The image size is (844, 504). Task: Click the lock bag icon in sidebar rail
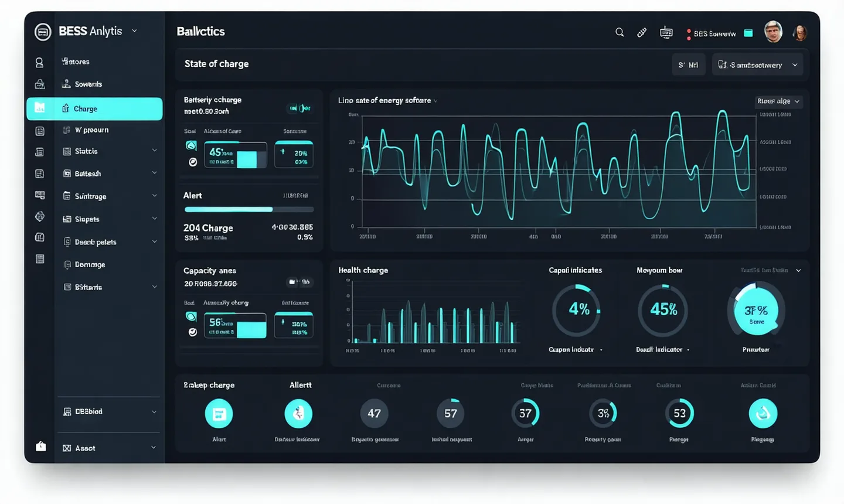40,84
